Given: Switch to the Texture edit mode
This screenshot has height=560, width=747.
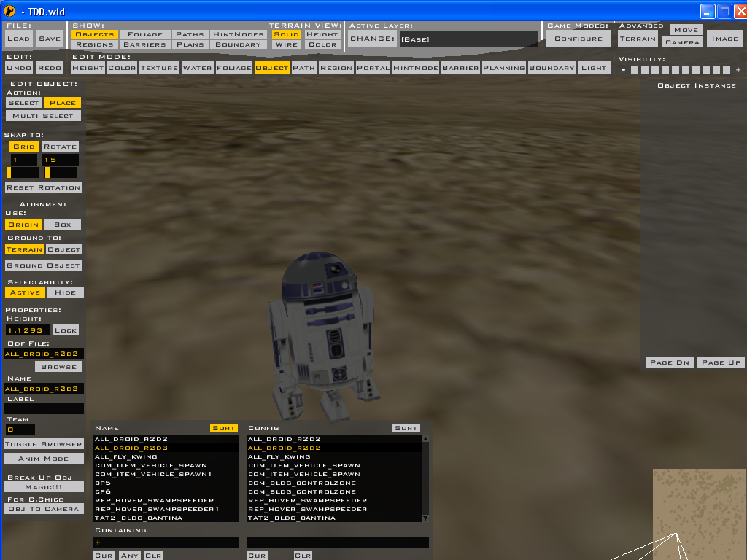Looking at the screenshot, I should 159,67.
